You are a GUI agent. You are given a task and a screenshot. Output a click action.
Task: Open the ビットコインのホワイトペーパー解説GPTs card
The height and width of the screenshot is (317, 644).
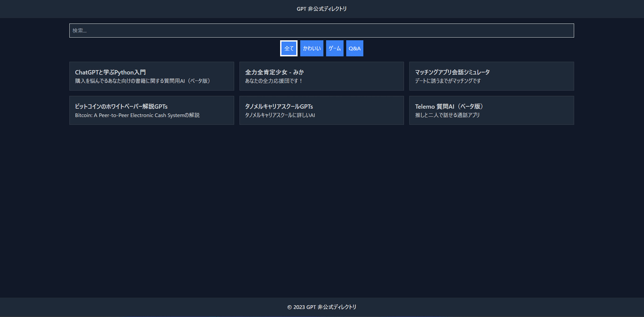pos(151,110)
